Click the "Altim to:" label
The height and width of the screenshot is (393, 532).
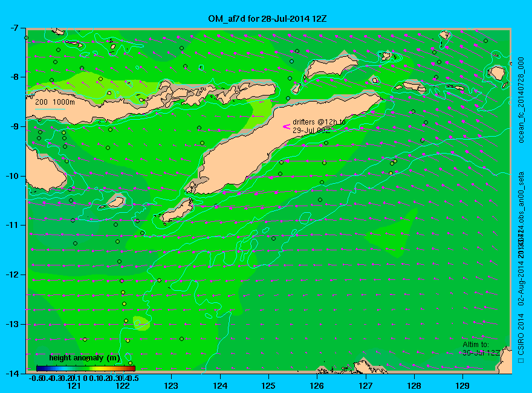[476, 345]
